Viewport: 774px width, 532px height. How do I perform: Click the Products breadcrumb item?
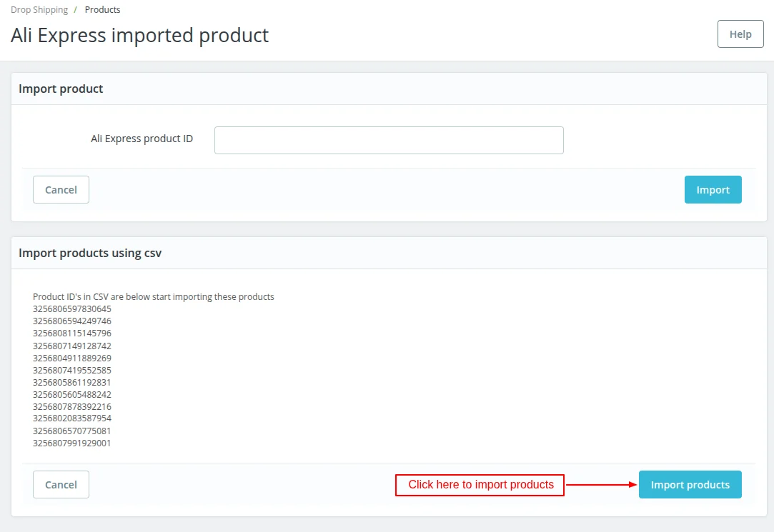[102, 10]
